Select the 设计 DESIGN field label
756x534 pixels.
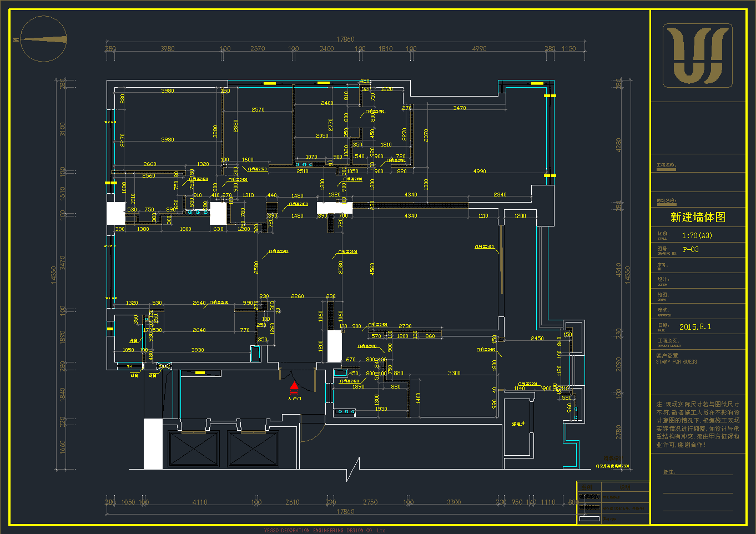click(663, 281)
